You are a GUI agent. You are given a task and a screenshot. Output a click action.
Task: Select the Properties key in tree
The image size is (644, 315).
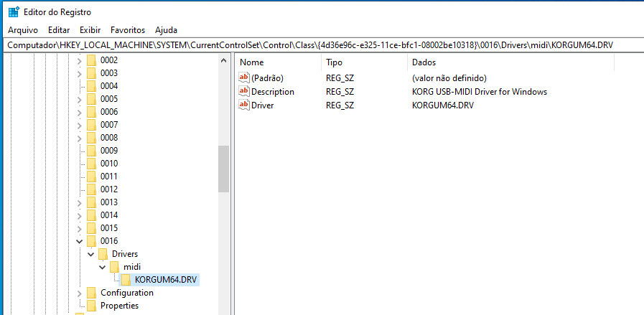tap(119, 306)
